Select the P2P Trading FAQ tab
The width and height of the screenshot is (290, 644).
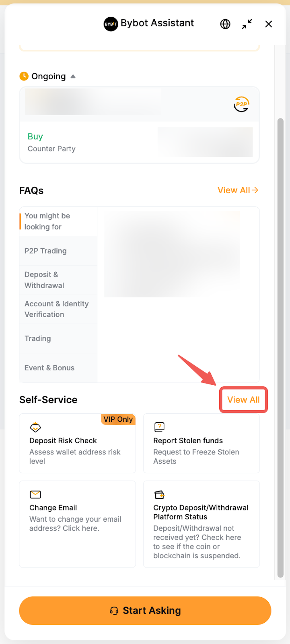pos(45,251)
